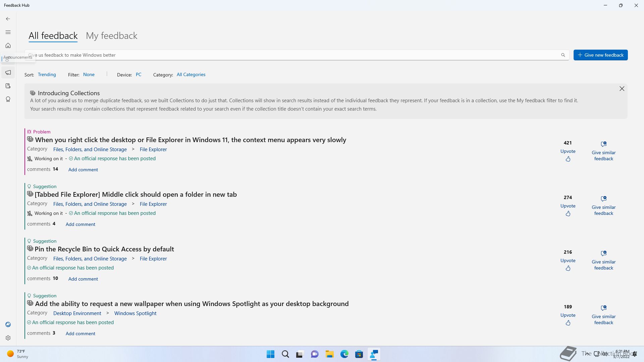The image size is (644, 362).
Task: Add comment on the context menu problem
Action: coord(83,170)
